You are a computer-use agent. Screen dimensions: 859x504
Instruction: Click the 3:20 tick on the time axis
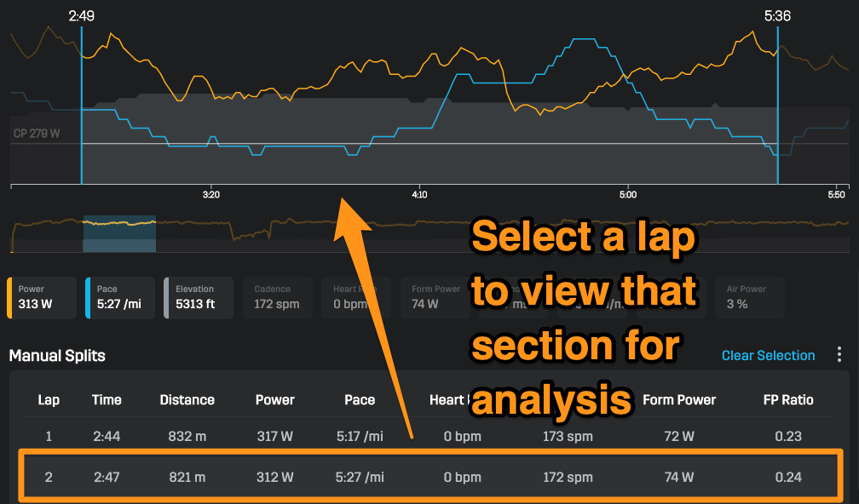click(211, 194)
